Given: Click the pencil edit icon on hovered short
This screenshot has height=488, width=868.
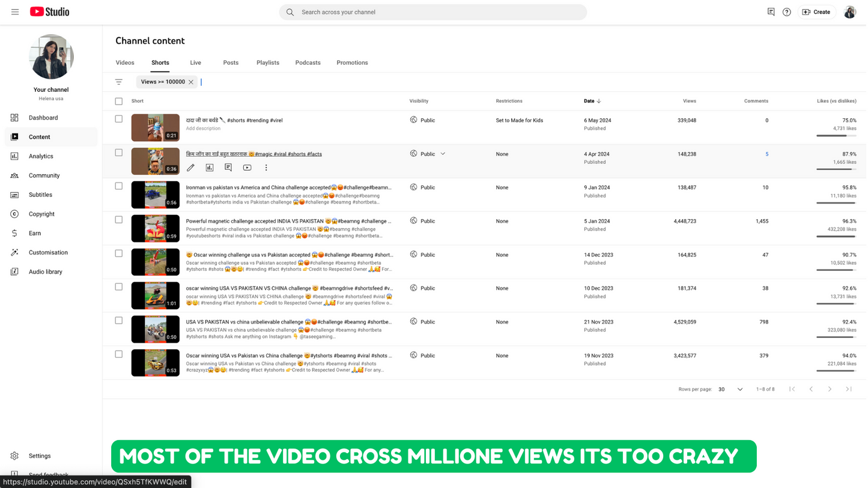Looking at the screenshot, I should (190, 168).
